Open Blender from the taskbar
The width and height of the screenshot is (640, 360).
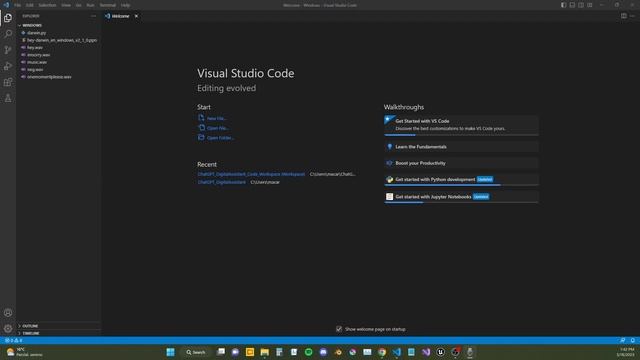click(x=338, y=352)
